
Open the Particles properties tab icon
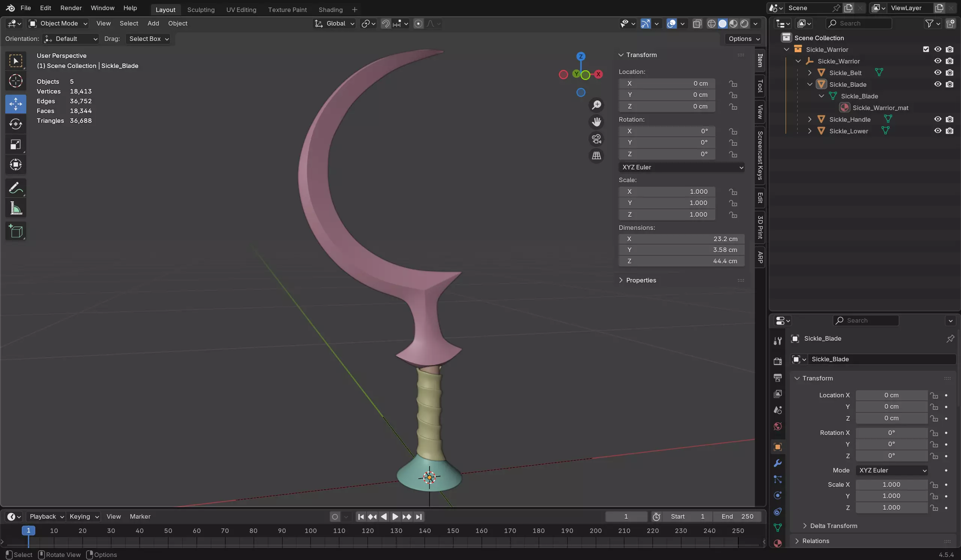coord(778,480)
